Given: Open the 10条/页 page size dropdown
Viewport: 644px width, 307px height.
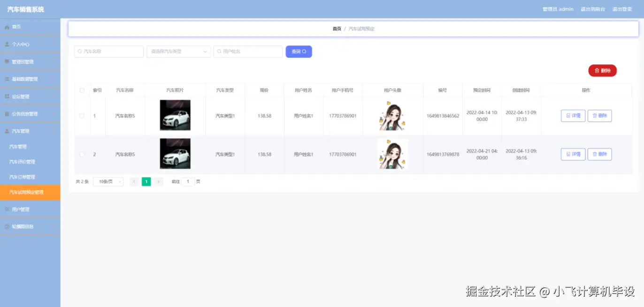Looking at the screenshot, I should 108,182.
